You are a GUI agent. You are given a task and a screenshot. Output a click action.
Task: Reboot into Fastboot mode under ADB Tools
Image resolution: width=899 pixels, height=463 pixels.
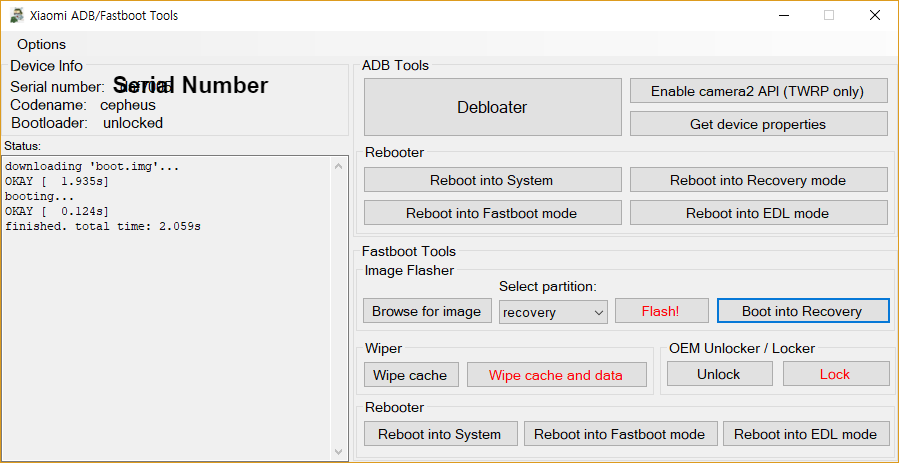point(493,213)
